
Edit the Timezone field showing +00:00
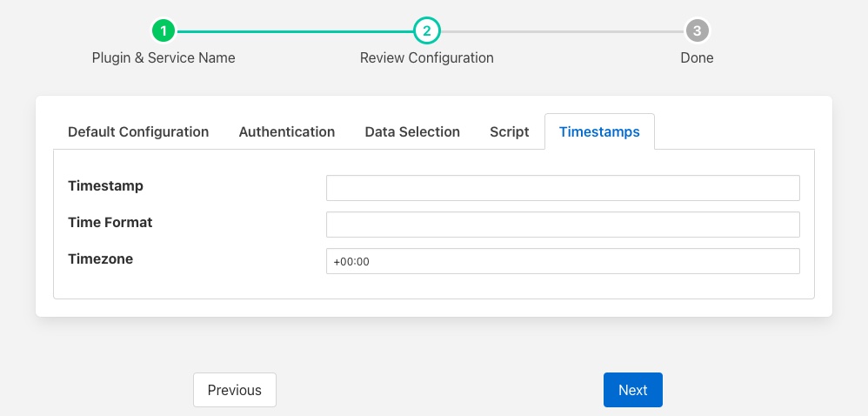click(x=562, y=261)
